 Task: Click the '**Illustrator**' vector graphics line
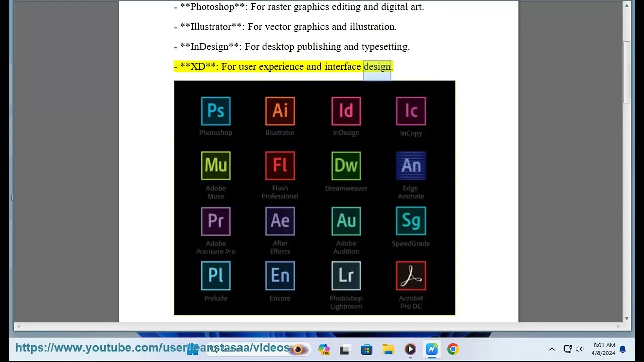(285, 27)
